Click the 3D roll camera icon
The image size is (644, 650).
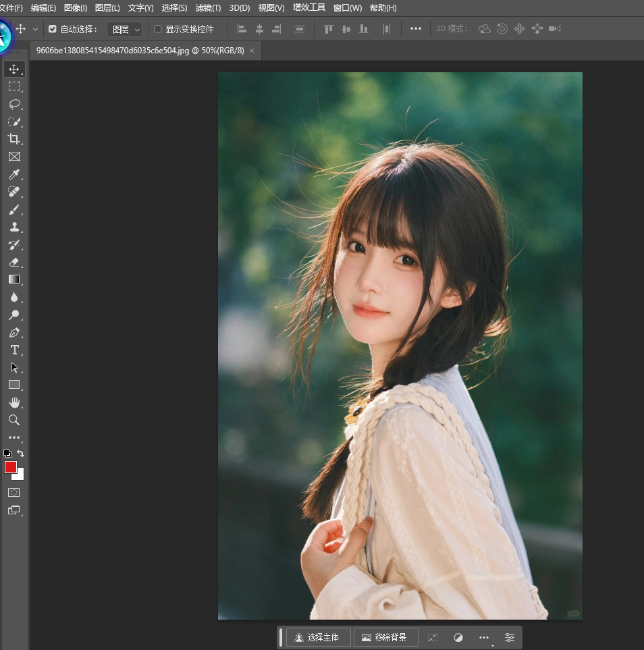[502, 28]
